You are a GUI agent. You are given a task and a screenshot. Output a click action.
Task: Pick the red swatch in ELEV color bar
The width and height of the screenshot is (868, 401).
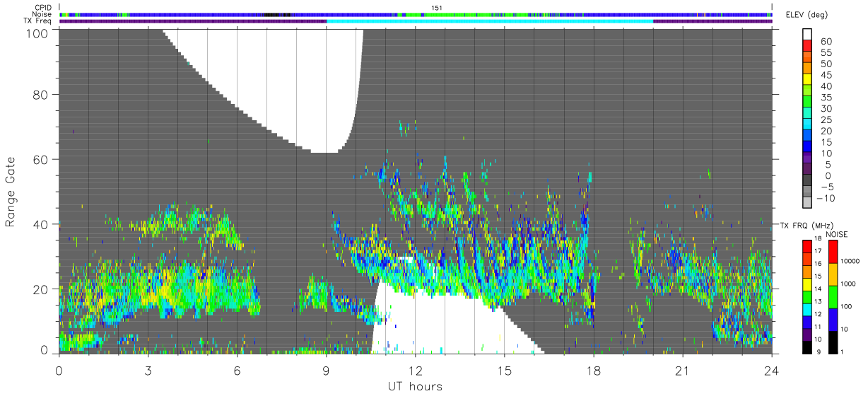click(807, 46)
